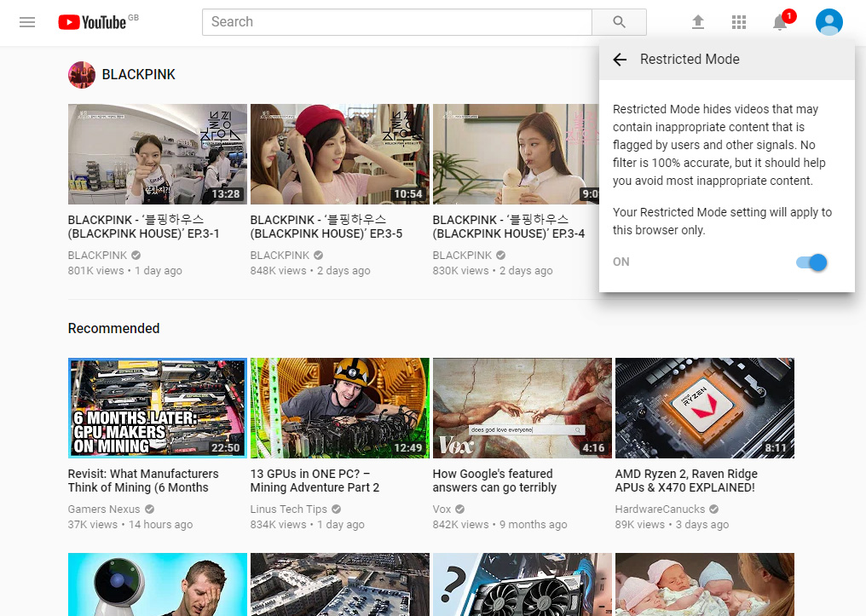Open the facepalm man thumbnail
Image resolution: width=866 pixels, height=616 pixels.
pyautogui.click(x=158, y=584)
